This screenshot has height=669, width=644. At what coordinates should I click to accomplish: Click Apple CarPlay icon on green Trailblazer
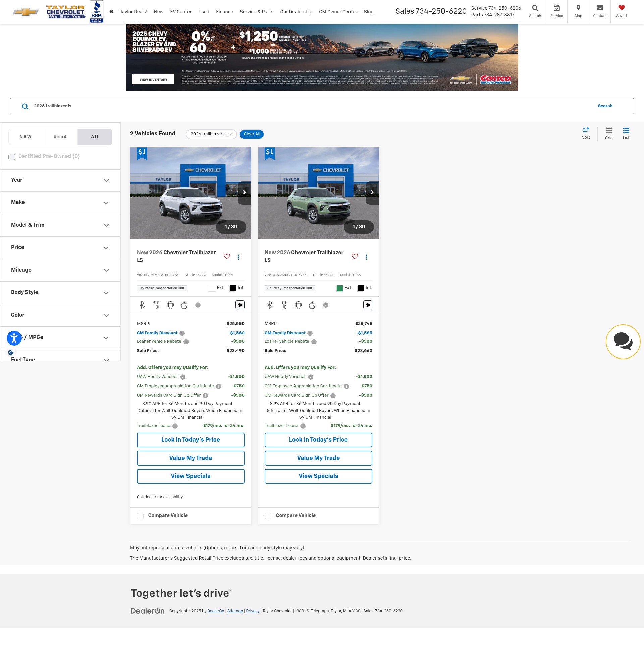[312, 305]
